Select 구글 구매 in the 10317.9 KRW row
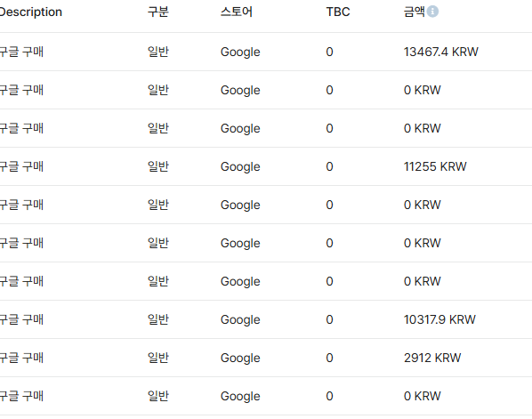Screen dimensions: 532x419 click(21, 319)
